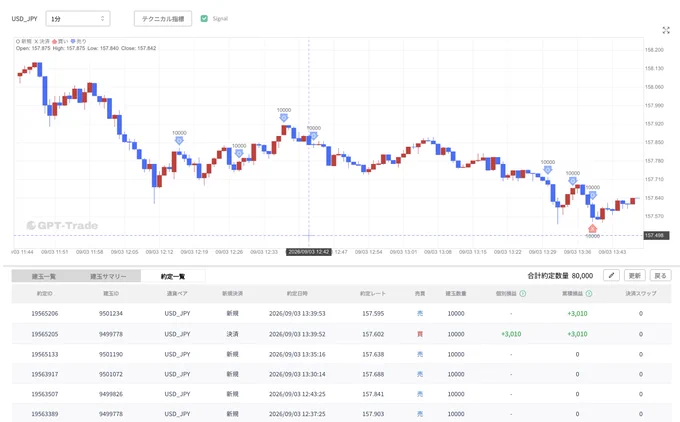The image size is (680, 422).
Task: Click the red buy marker below candles
Action: (592, 228)
